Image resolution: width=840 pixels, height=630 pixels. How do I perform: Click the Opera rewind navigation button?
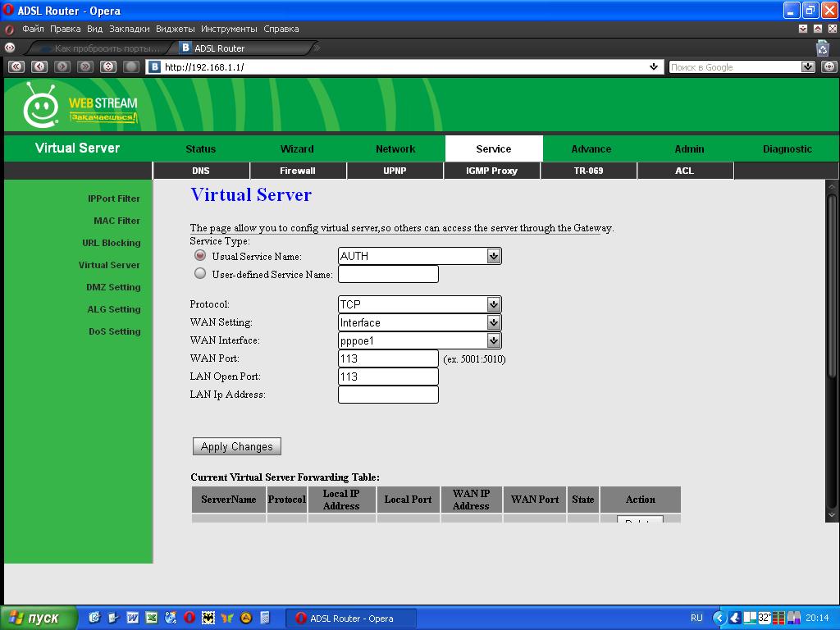point(16,66)
